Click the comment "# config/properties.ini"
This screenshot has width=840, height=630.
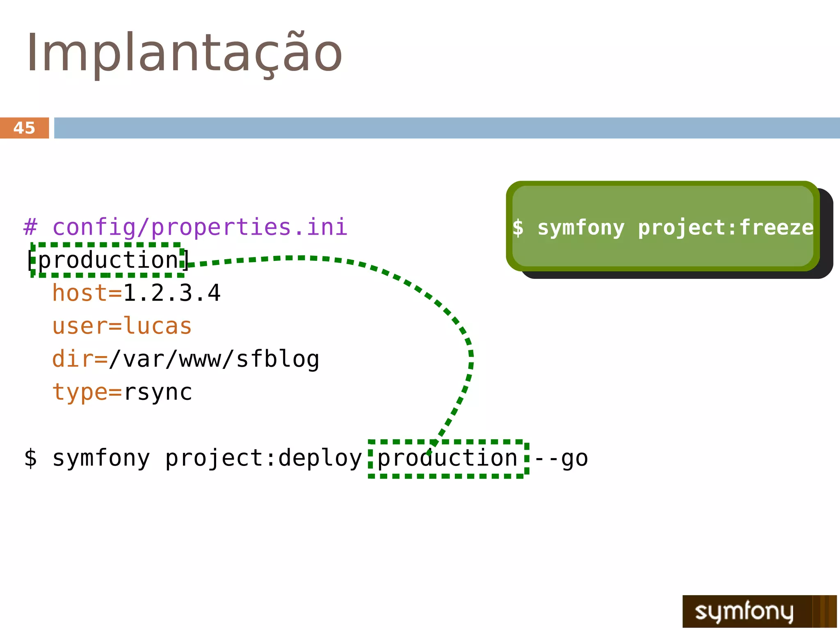click(x=185, y=227)
